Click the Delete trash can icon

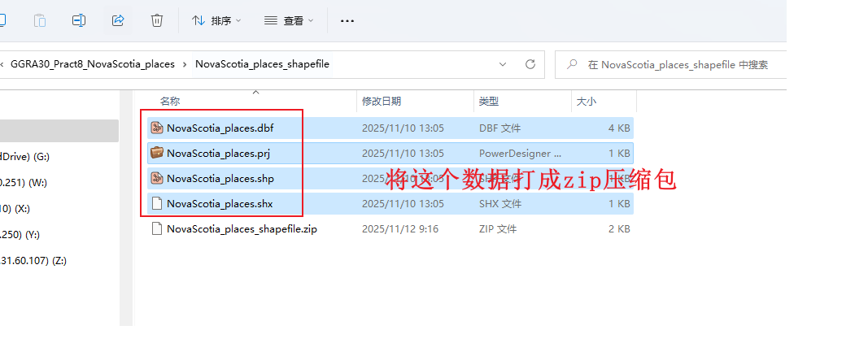tap(157, 20)
